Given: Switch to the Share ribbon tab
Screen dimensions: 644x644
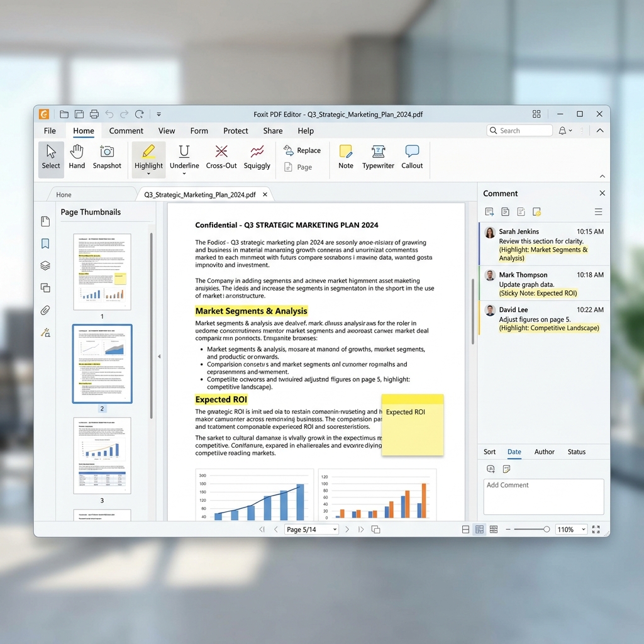Looking at the screenshot, I should [x=273, y=131].
